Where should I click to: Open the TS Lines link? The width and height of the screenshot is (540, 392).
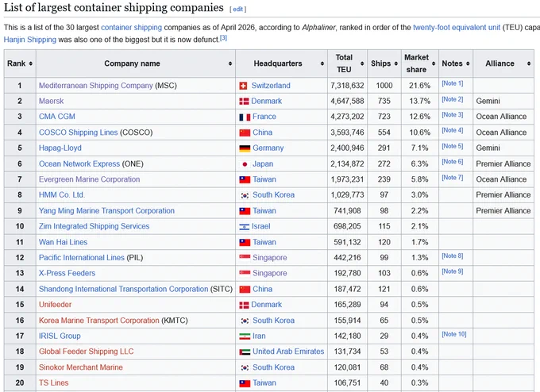coord(54,382)
